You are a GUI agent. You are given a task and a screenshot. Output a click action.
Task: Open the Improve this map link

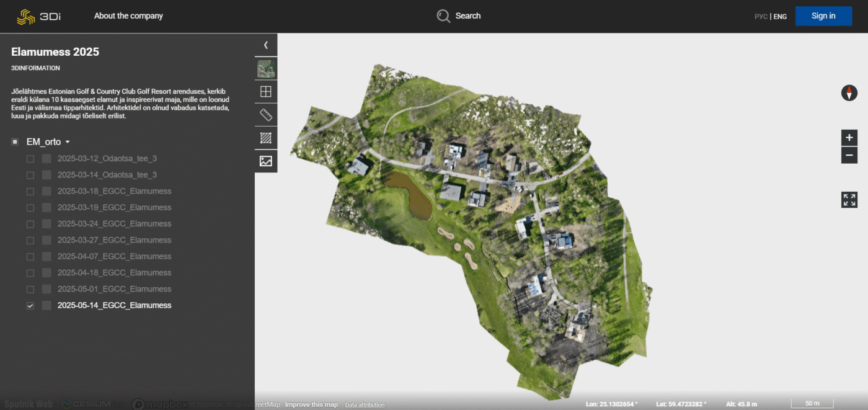[x=311, y=404]
